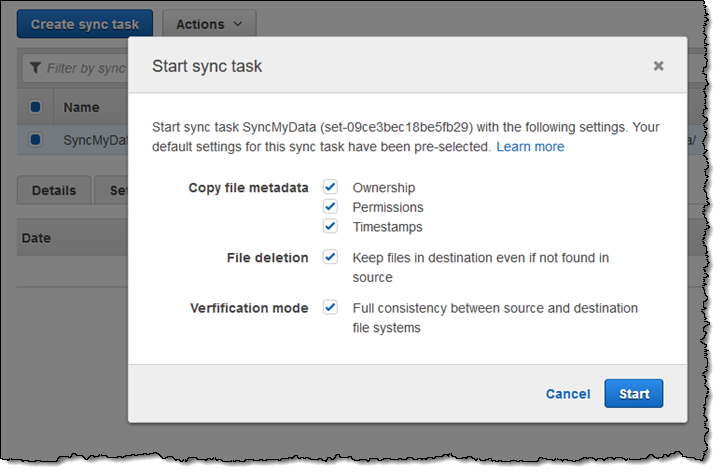The width and height of the screenshot is (720, 472).
Task: Uncheck Full consistency verification checkbox
Action: (330, 308)
